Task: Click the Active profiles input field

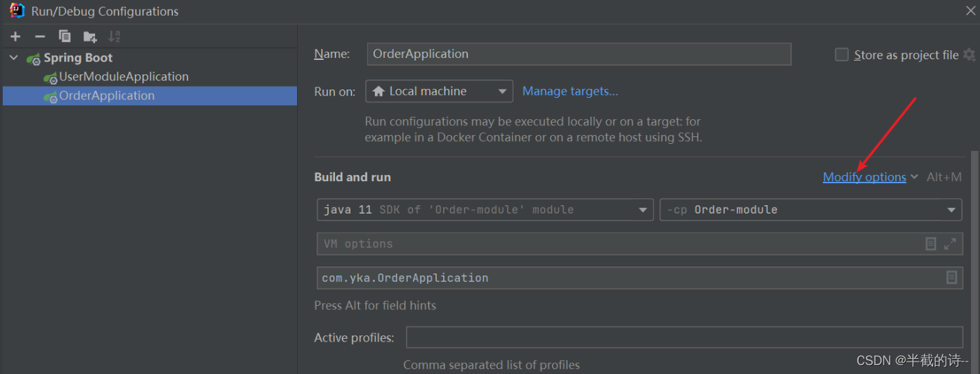Action: click(x=684, y=337)
